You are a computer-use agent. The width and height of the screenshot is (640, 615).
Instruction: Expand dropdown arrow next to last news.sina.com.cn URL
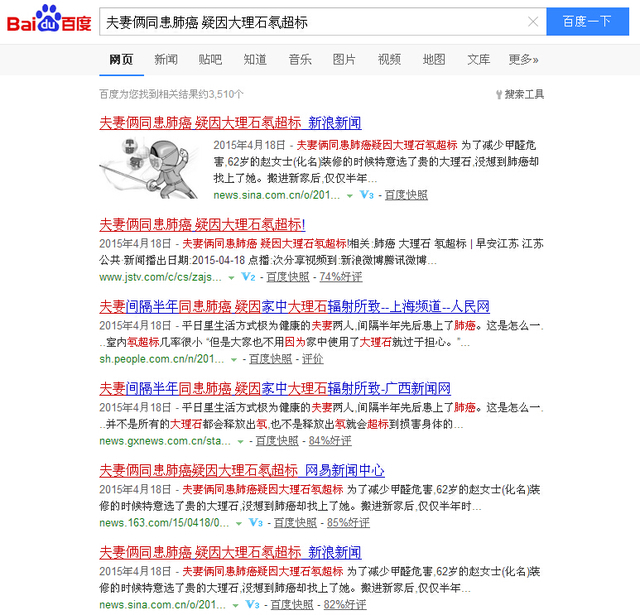point(236,606)
